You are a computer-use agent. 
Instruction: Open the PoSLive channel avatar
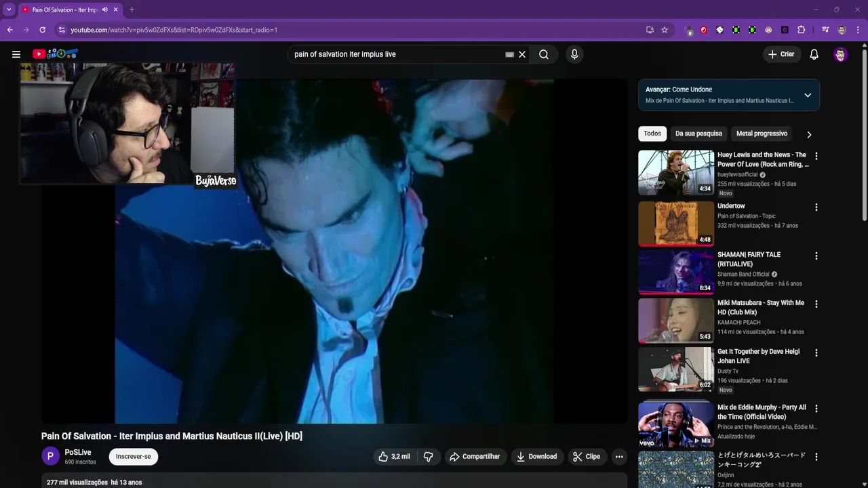point(51,456)
